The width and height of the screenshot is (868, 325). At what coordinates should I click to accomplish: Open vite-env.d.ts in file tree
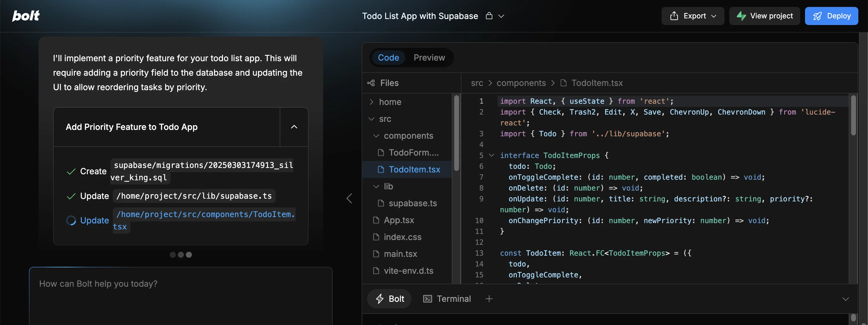pos(407,270)
